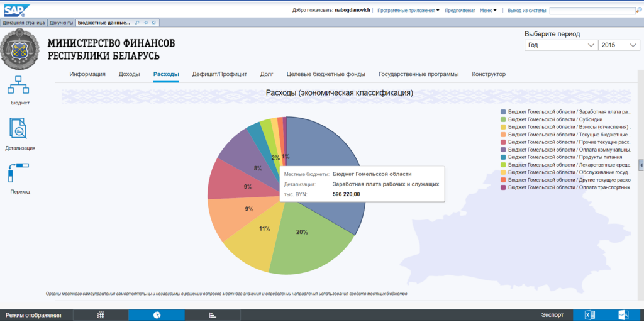Switch to the Доходы tab
The width and height of the screenshot is (644, 322).
pyautogui.click(x=129, y=74)
